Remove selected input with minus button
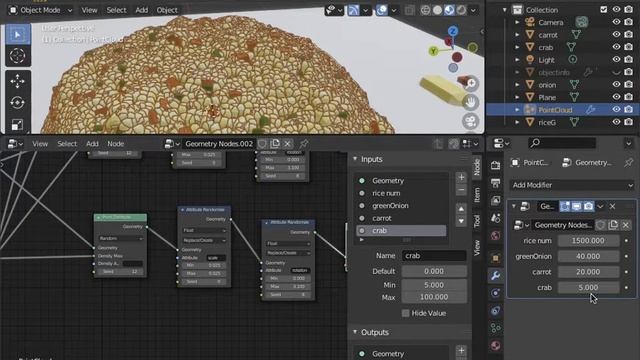This screenshot has width=640, height=360. coord(461,190)
